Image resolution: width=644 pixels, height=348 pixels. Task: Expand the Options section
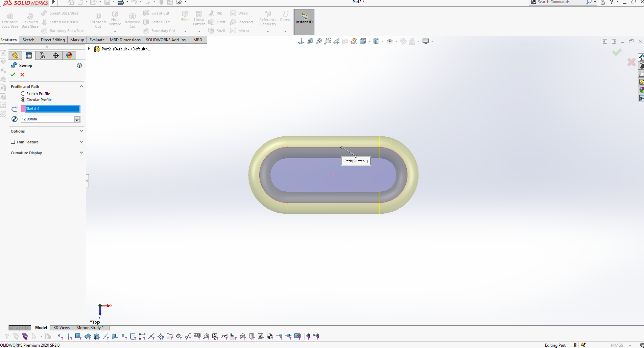[81, 131]
